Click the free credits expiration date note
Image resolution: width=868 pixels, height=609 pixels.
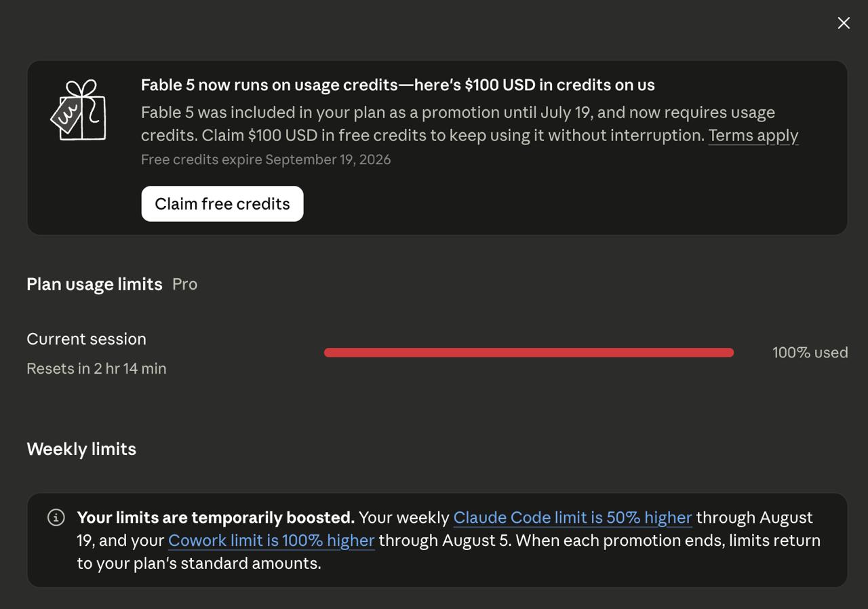click(x=266, y=159)
